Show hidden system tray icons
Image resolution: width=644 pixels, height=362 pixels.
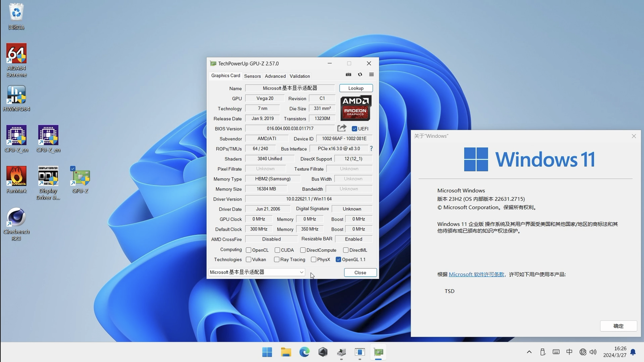click(x=529, y=352)
